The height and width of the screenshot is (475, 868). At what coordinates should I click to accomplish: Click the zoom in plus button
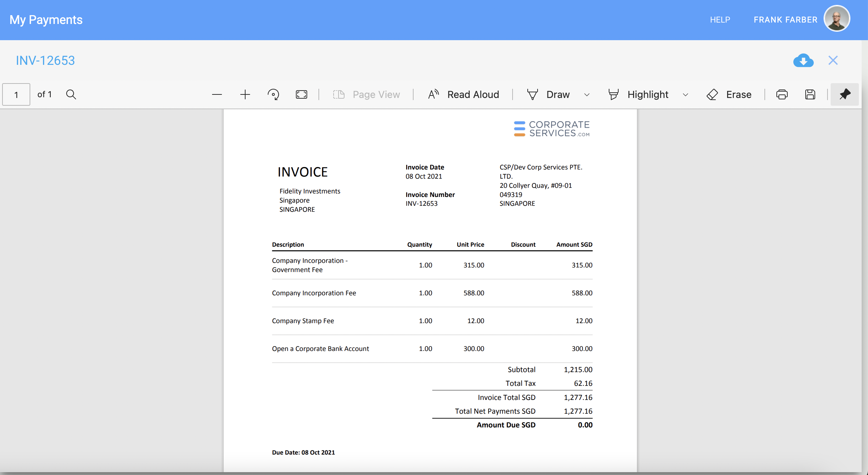pos(244,94)
